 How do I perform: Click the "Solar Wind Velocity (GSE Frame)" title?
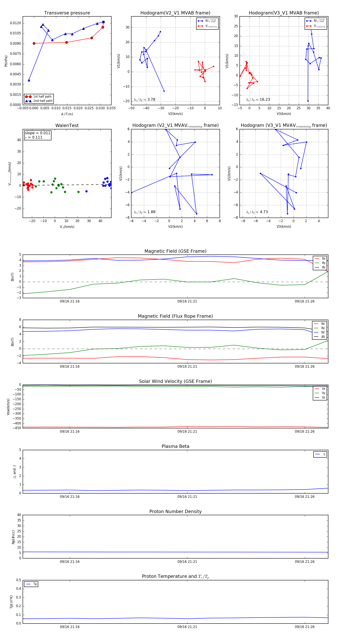[x=175, y=381]
